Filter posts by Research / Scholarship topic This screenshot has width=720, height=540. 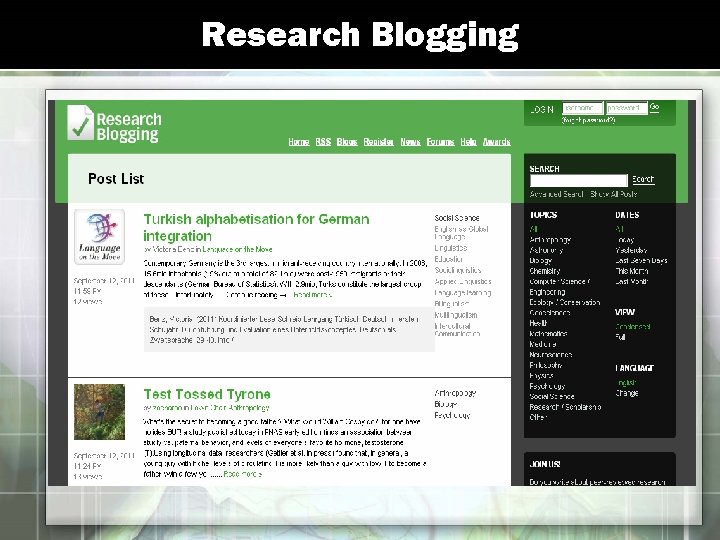565,407
